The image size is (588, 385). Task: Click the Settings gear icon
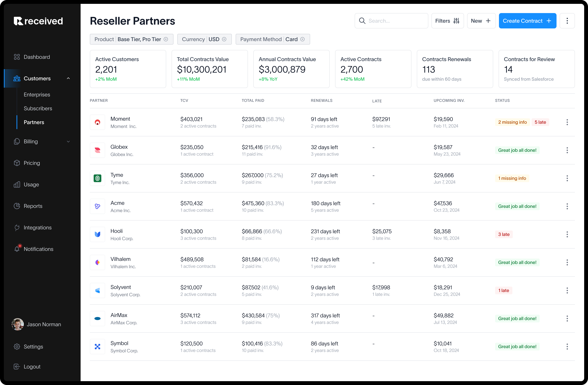point(17,347)
